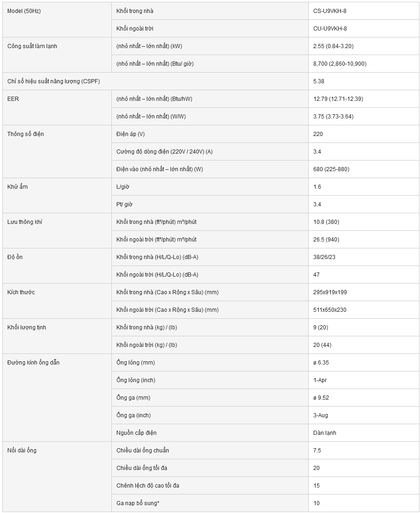Select the "Chiều dài ống chuẩn" label

(x=143, y=451)
